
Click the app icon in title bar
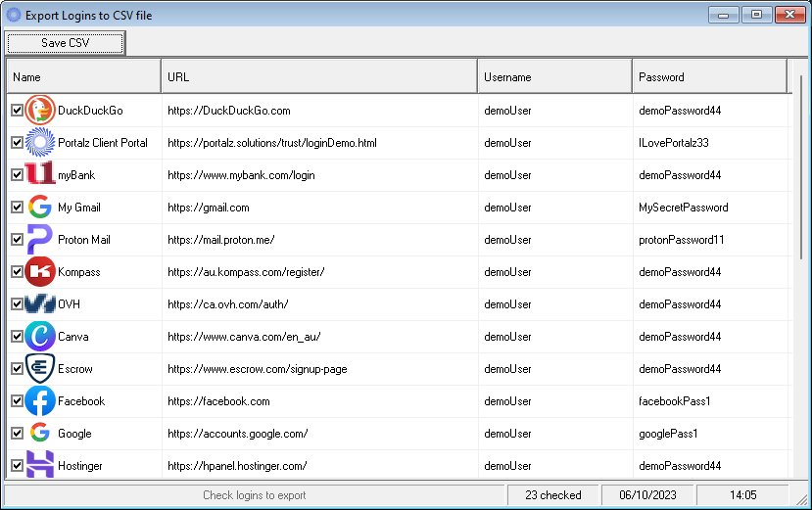pyautogui.click(x=14, y=15)
